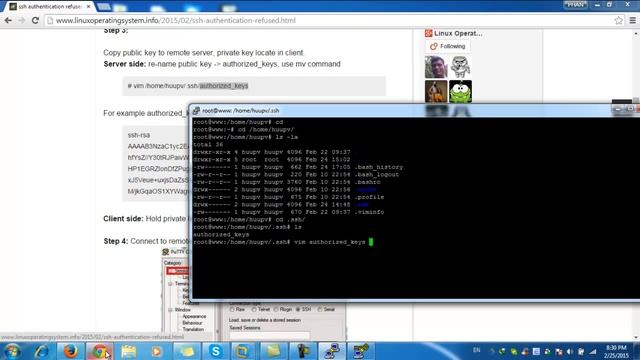The height and width of the screenshot is (360, 640).
Task: Launch Internet Explorer from taskbar
Action: pos(41,351)
